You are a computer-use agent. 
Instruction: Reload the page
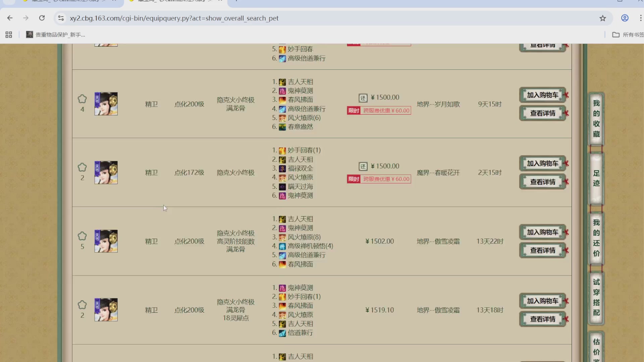pos(42,18)
